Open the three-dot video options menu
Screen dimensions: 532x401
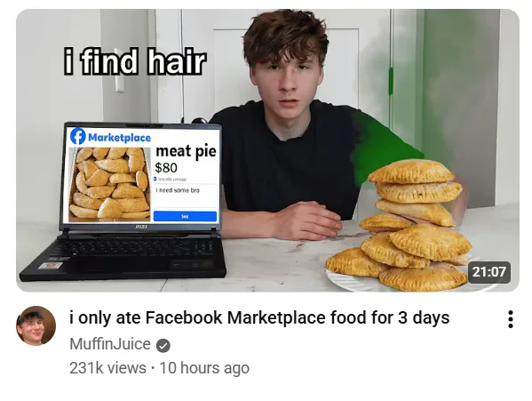coord(511,319)
